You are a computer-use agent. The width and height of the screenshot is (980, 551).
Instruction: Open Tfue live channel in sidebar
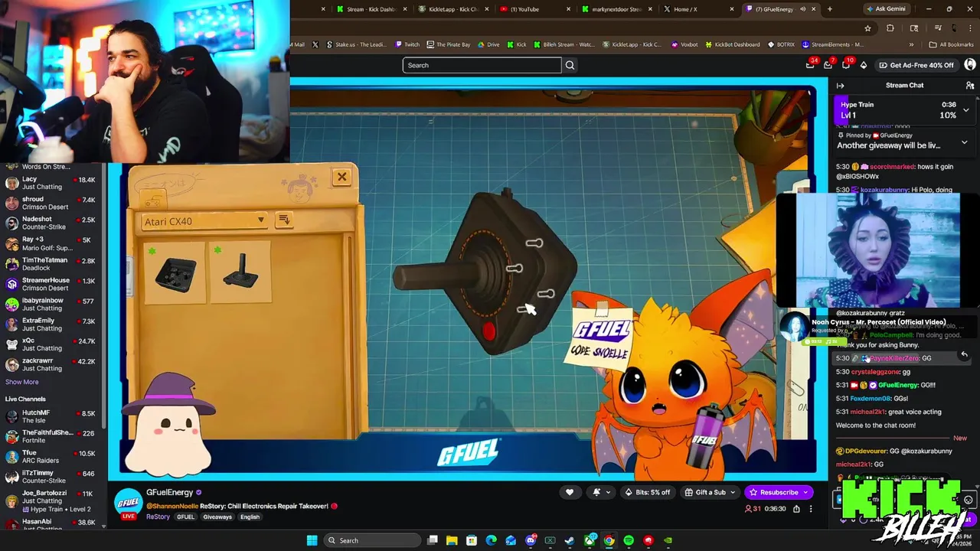tap(51, 456)
